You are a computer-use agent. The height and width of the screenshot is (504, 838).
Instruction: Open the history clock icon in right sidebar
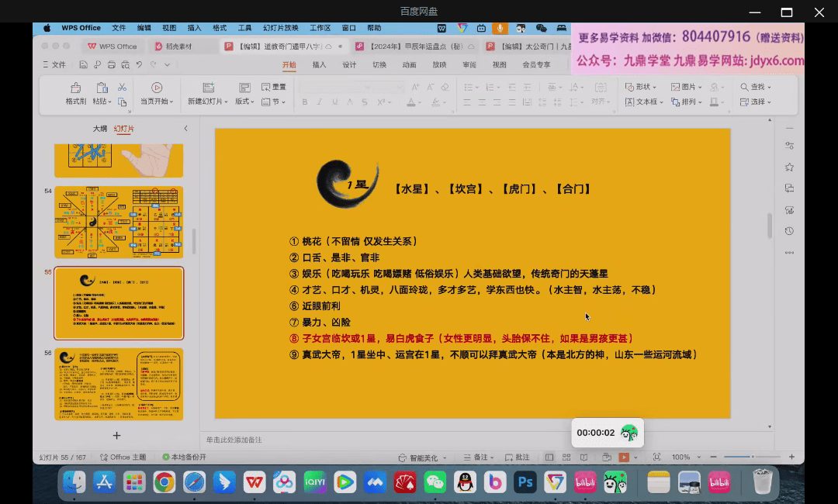[x=789, y=231]
